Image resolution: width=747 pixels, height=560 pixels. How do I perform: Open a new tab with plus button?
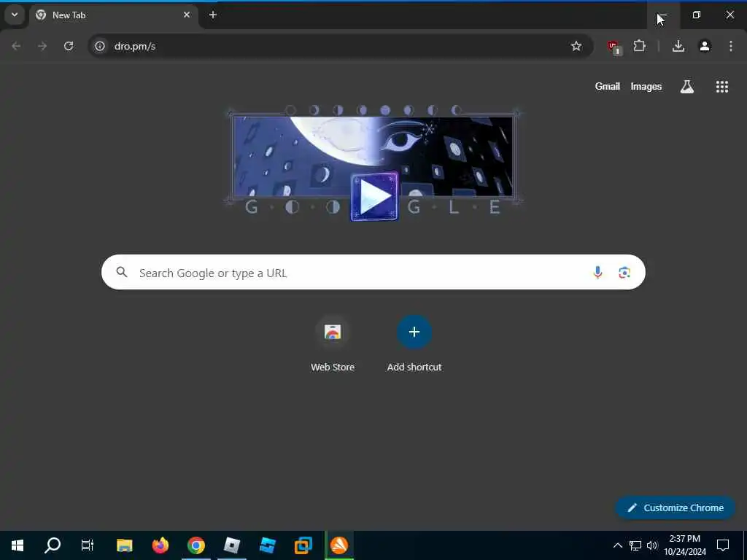click(x=213, y=15)
